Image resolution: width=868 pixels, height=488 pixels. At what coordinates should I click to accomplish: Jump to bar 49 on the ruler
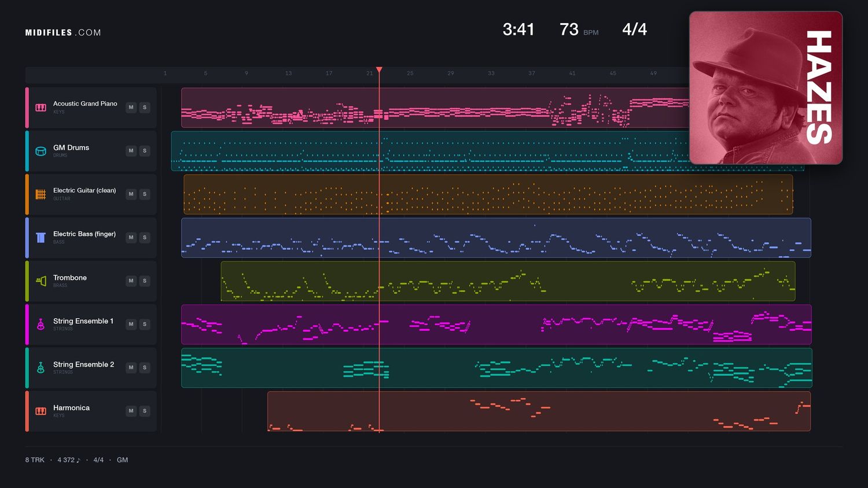coord(653,73)
